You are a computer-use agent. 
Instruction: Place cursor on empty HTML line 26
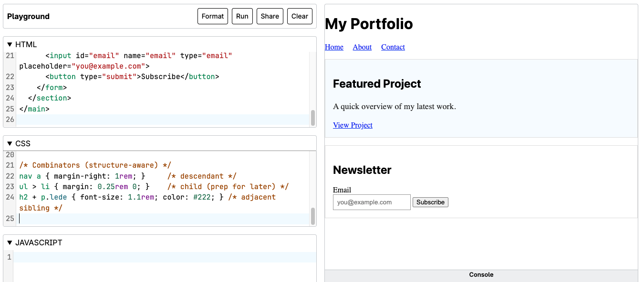point(162,120)
